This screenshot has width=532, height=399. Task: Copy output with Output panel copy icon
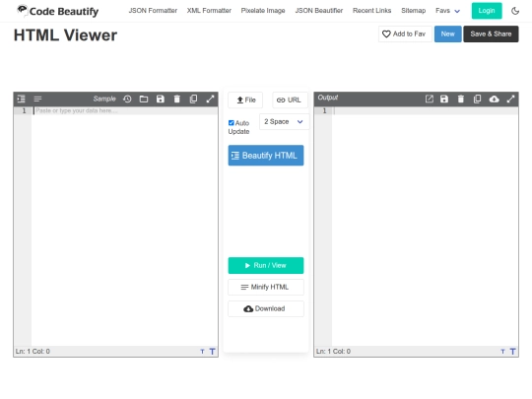[x=477, y=99]
